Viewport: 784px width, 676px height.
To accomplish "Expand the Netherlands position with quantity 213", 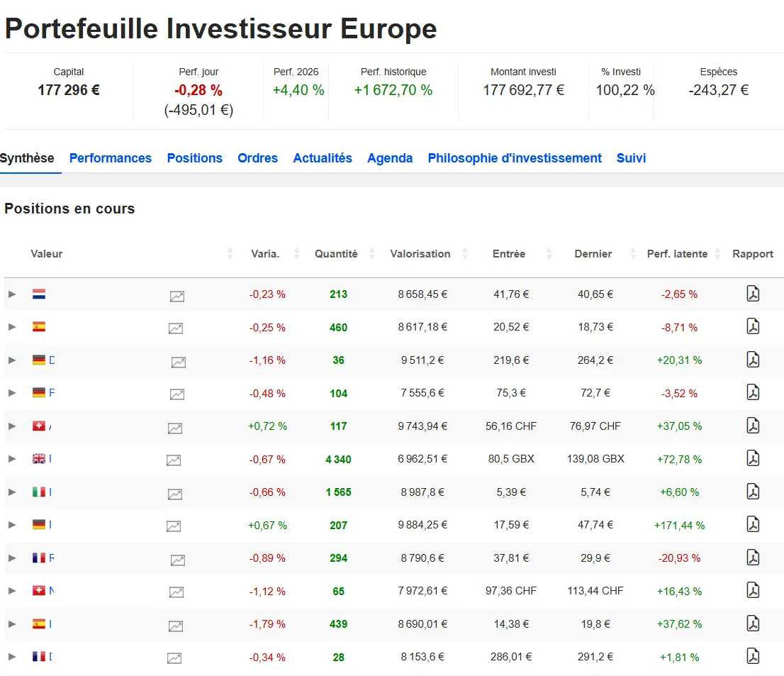I will click(12, 294).
